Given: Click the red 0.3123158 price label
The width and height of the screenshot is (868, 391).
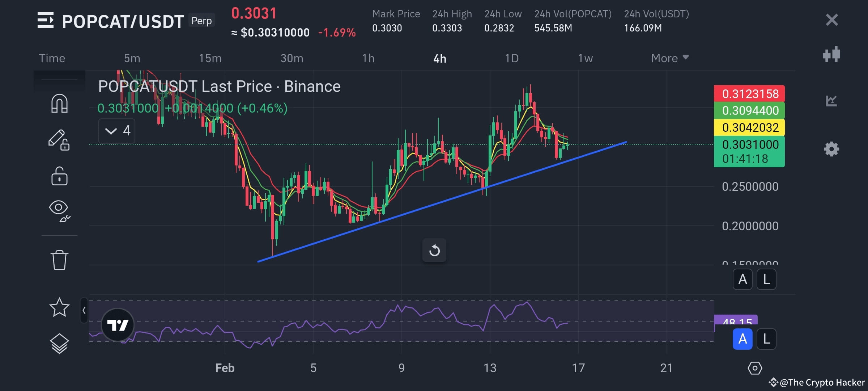Looking at the screenshot, I should (749, 94).
